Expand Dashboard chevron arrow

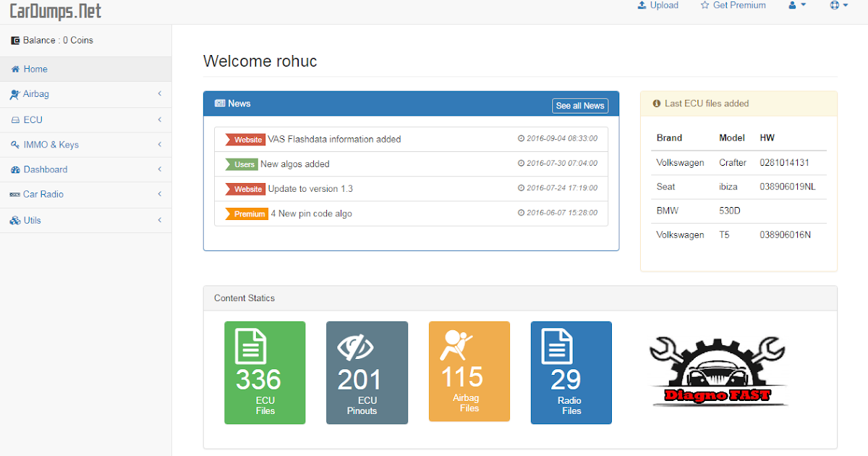(159, 169)
